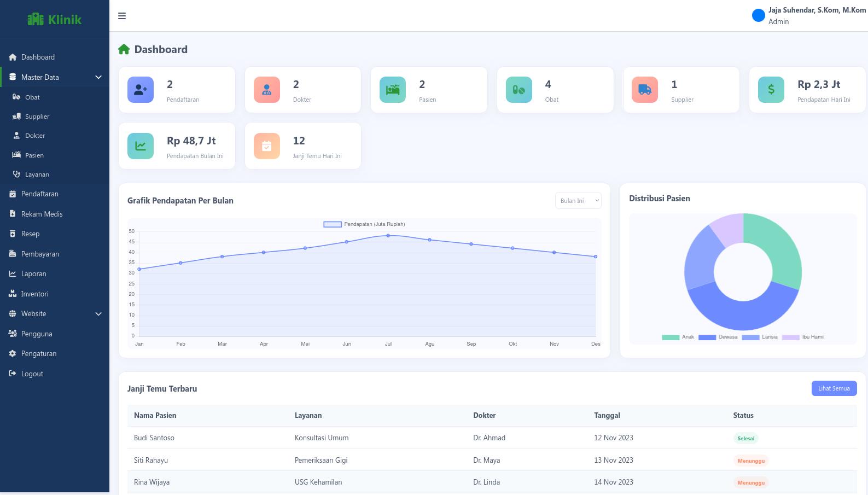Open the Bulan Ini period dropdown
Image resolution: width=868 pixels, height=495 pixels.
tap(578, 201)
